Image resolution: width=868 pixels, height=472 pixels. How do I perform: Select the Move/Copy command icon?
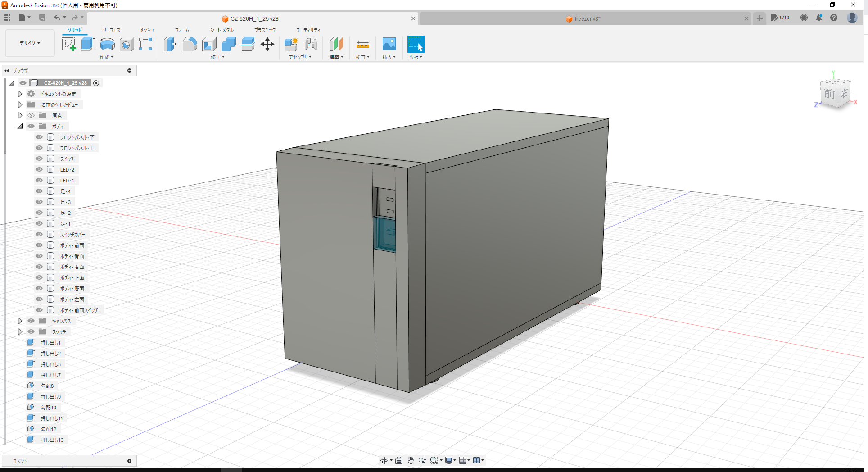point(267,44)
